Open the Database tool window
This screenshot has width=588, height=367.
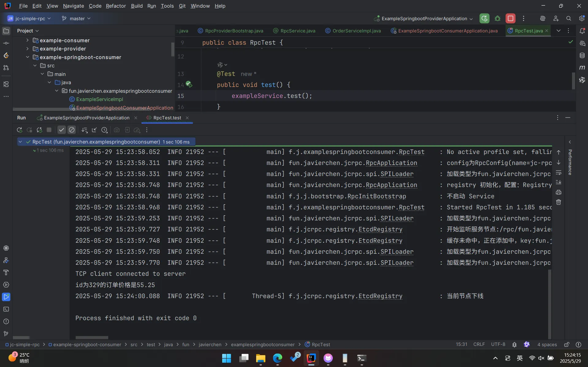tap(582, 55)
